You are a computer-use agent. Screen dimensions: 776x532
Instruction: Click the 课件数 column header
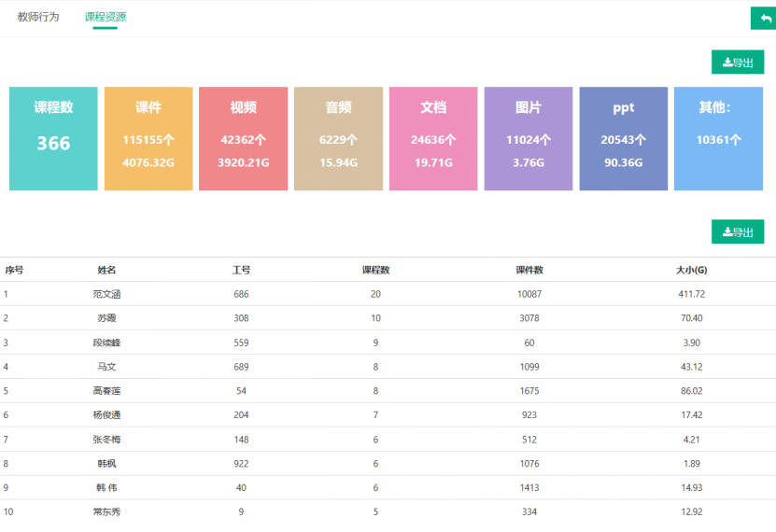[529, 270]
